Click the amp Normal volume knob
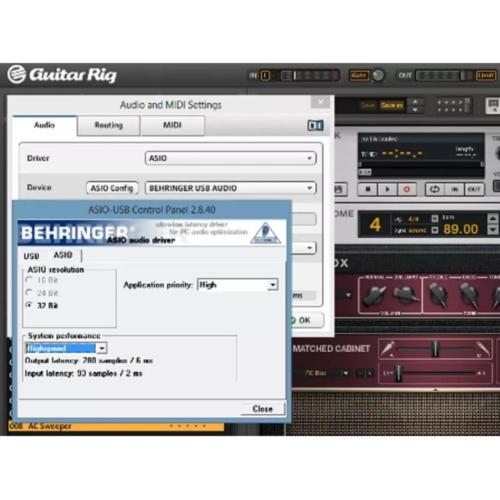The image size is (500, 500). 376,295
